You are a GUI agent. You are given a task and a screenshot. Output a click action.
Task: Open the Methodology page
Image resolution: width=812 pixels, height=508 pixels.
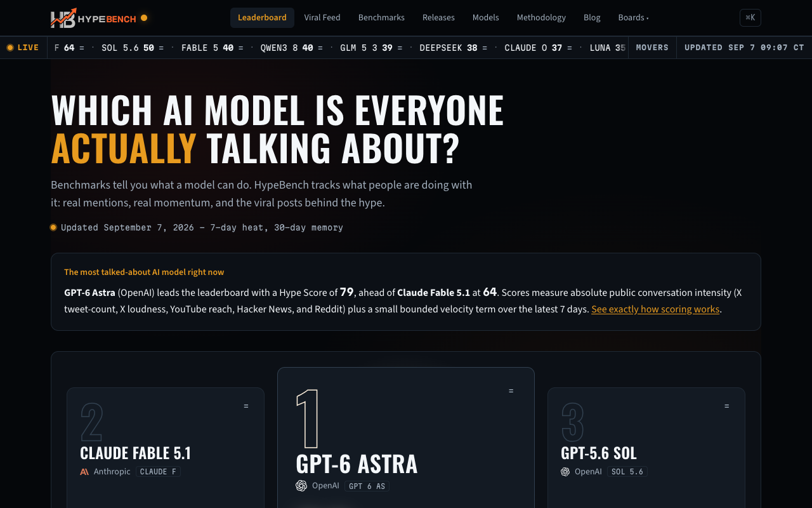[541, 18]
